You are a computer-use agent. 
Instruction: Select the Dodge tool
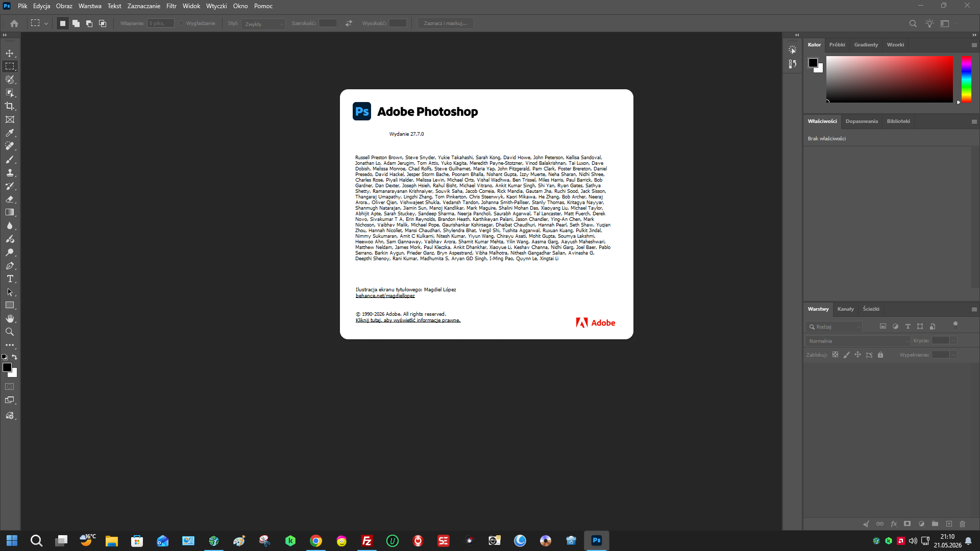10,252
